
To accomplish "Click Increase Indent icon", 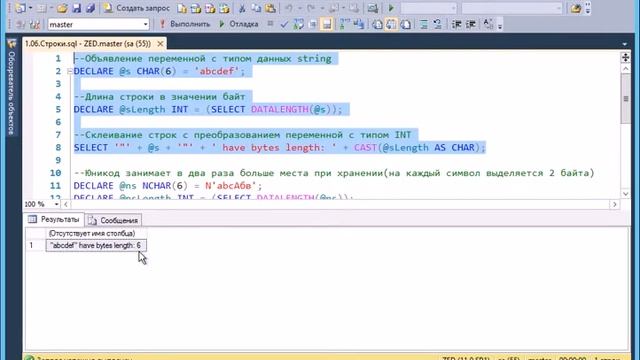I will point(471,24).
